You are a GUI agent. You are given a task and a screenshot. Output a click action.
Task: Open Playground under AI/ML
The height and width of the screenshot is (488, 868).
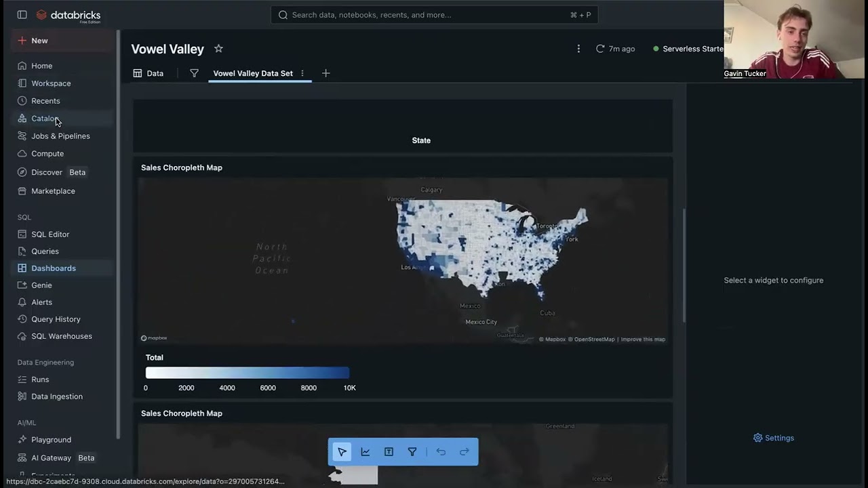pyautogui.click(x=63, y=440)
